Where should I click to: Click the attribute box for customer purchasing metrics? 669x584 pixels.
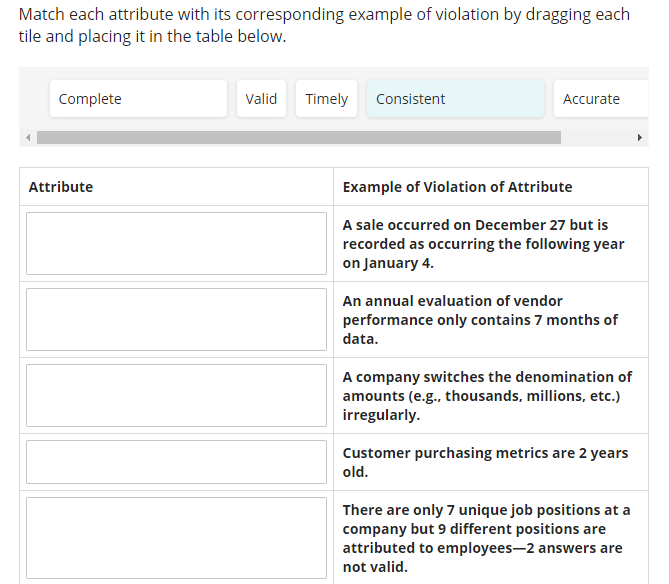[x=176, y=462]
